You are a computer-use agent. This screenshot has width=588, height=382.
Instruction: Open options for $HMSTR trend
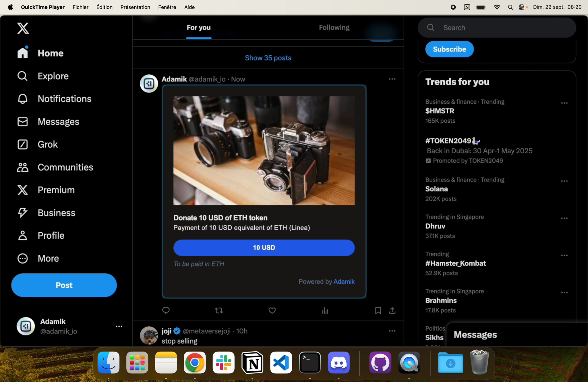[564, 103]
